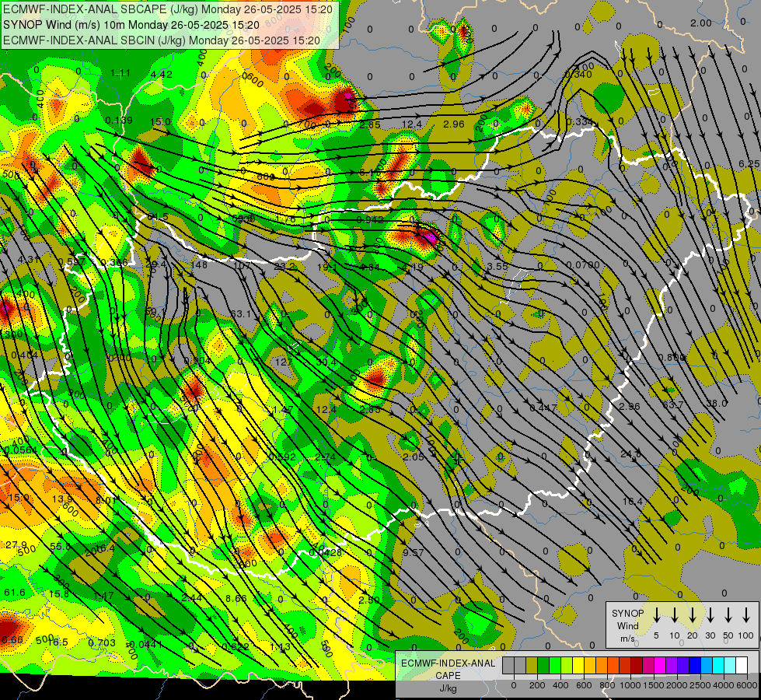This screenshot has height=700, width=761.
Task: Click the station value 24.6
Action: pos(630,454)
